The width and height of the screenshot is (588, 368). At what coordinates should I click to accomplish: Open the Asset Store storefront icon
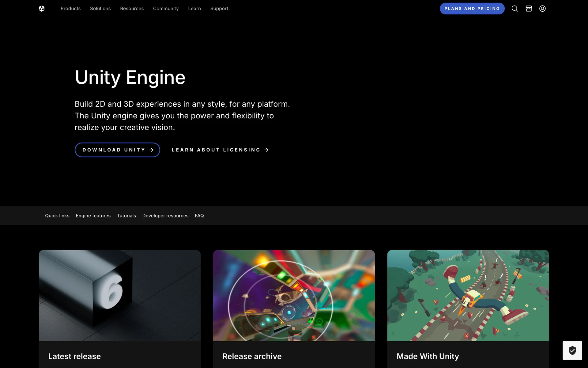click(x=529, y=9)
